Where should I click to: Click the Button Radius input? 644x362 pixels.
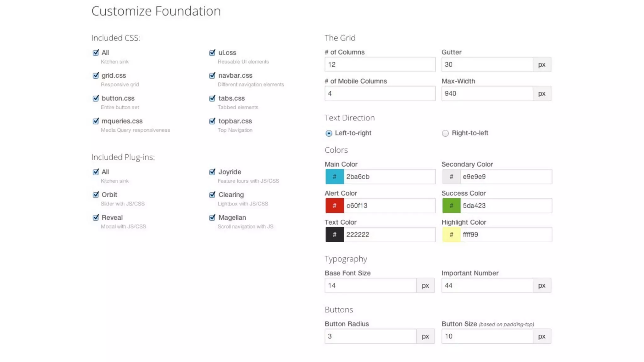[x=370, y=336]
